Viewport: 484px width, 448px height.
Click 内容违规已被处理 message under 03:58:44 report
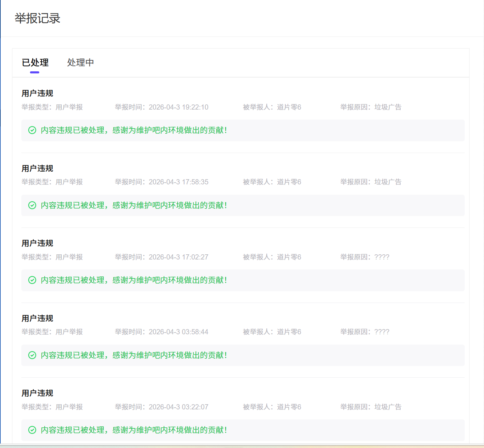click(x=134, y=355)
